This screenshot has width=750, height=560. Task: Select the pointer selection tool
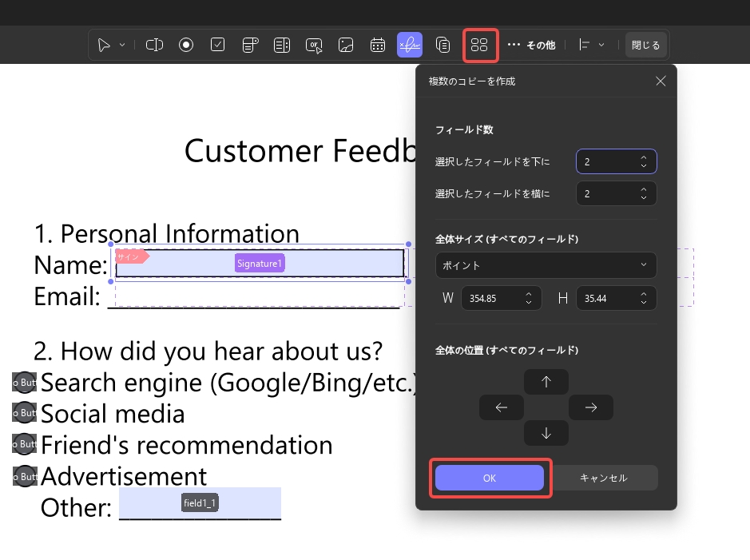pyautogui.click(x=103, y=45)
